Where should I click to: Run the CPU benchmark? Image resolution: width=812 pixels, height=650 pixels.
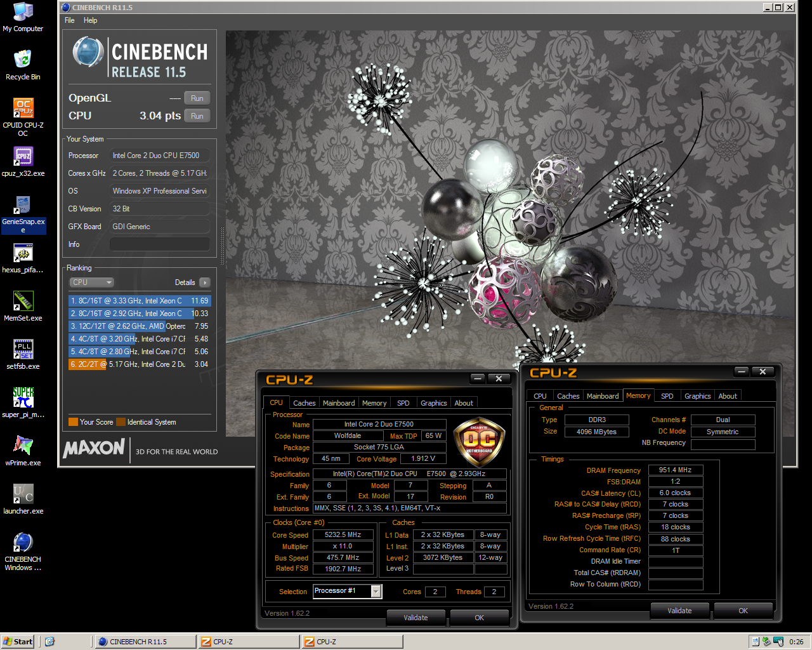[x=197, y=116]
